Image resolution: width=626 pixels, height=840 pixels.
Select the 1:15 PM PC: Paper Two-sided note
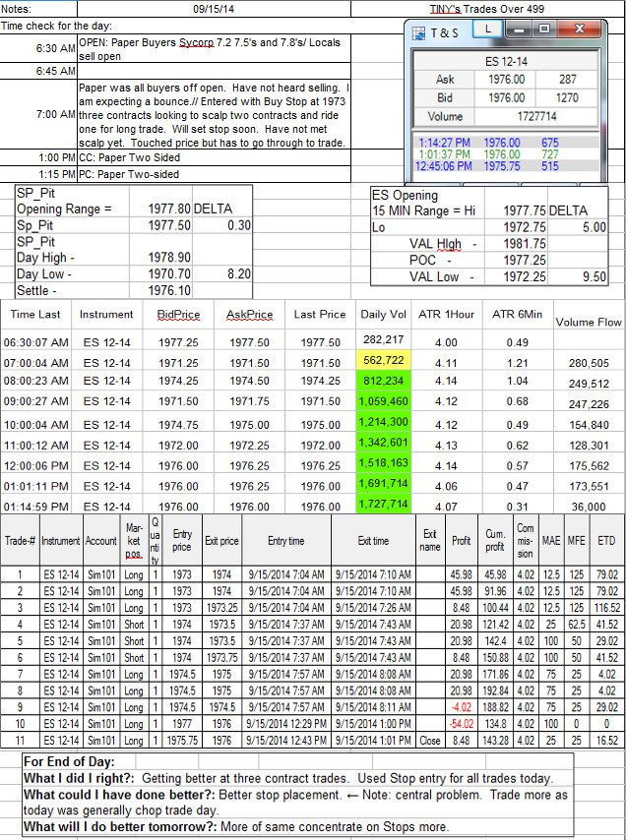214,174
